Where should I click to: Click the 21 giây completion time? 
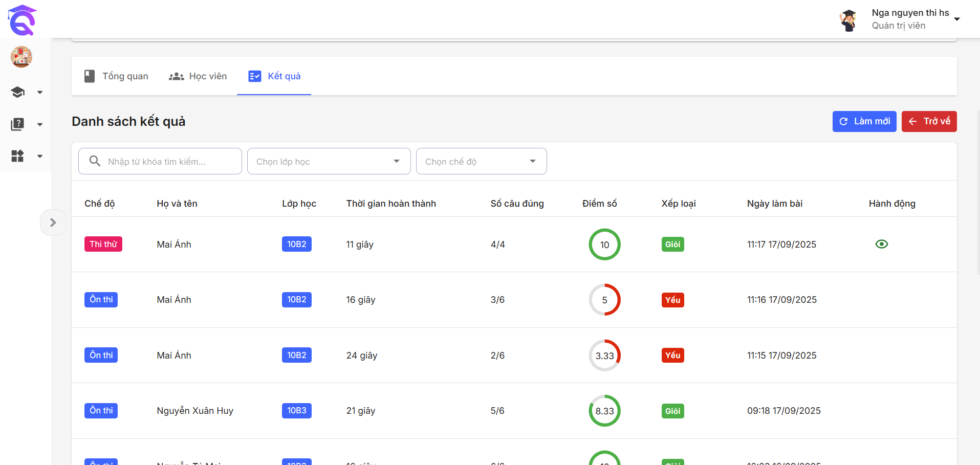361,411
